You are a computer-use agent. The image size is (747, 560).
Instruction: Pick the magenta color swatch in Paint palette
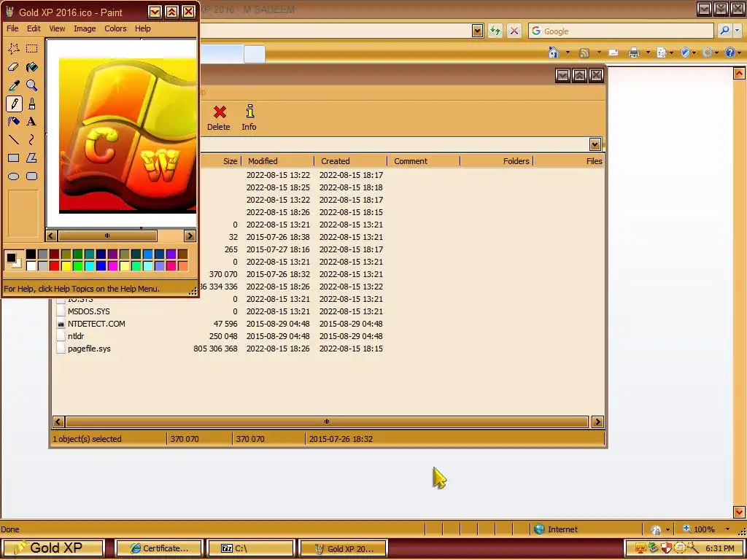point(113,265)
